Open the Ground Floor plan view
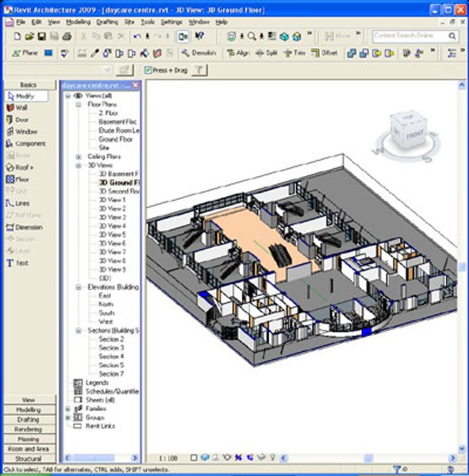Viewport: 469px width, 476px height. 115,140
